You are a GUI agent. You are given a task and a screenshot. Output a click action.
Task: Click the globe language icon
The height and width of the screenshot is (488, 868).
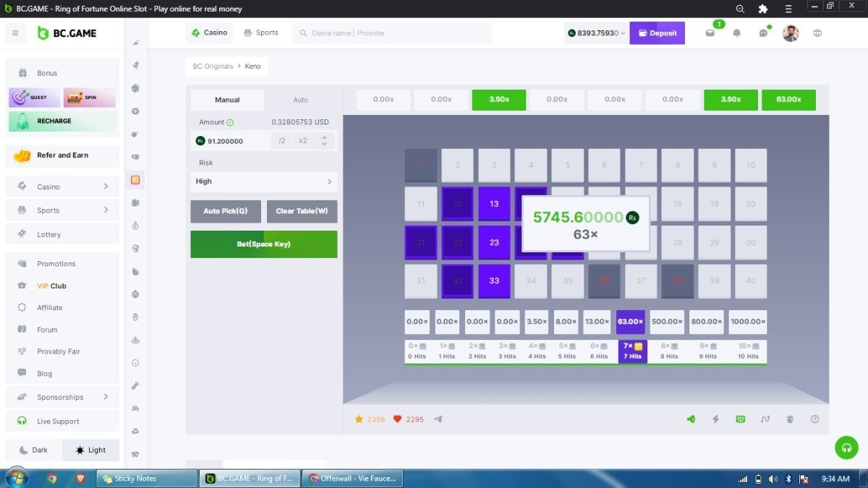coord(817,33)
